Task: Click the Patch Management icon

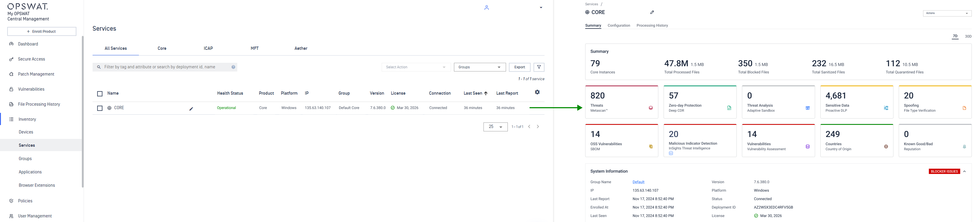Action: [11, 74]
